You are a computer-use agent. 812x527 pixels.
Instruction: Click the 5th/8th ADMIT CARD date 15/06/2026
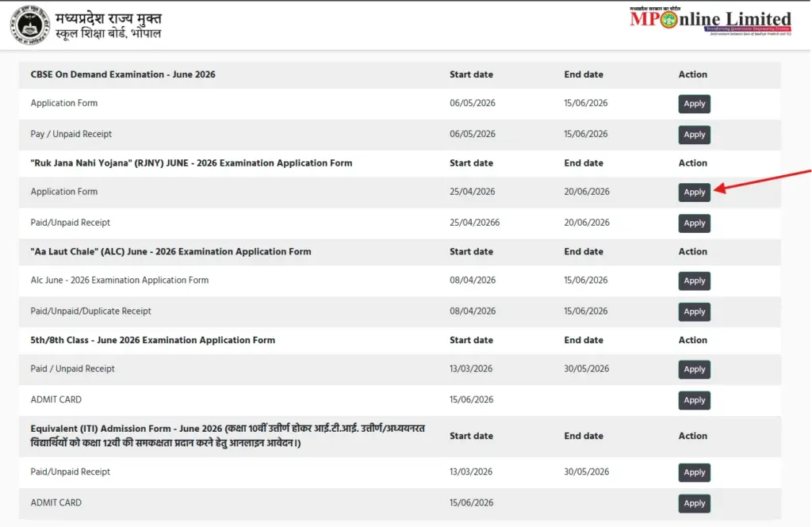click(x=471, y=399)
